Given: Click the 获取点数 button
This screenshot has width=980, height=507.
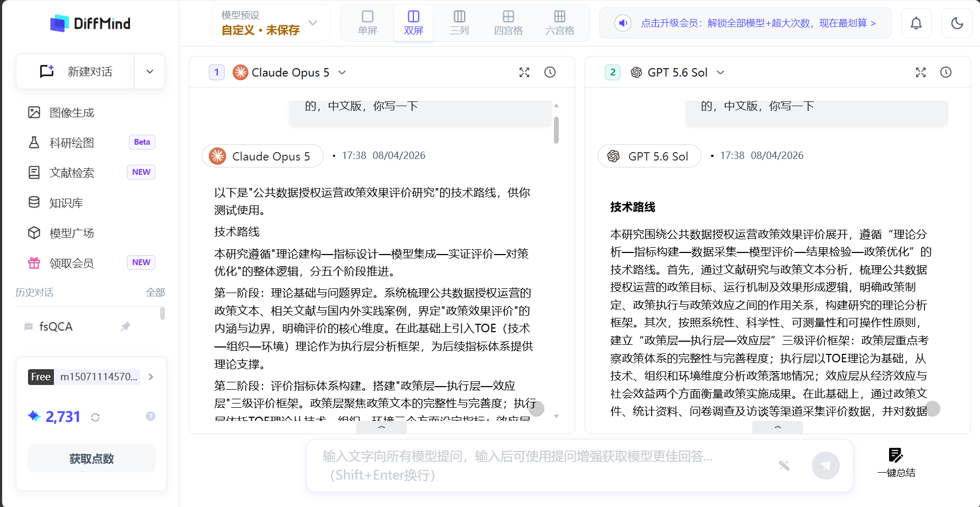Looking at the screenshot, I should [x=91, y=458].
